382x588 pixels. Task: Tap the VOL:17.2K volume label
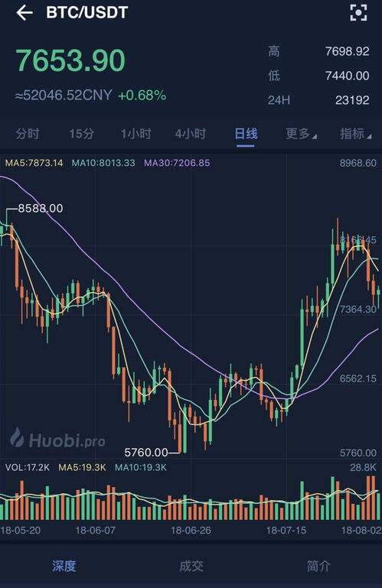(28, 467)
